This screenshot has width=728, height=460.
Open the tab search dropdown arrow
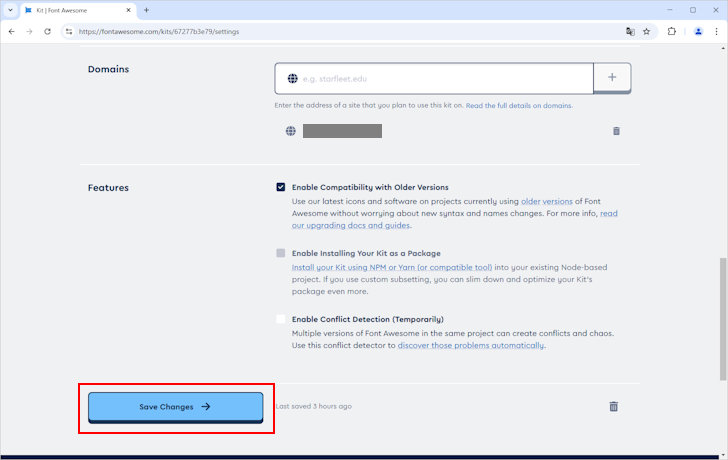pos(10,10)
